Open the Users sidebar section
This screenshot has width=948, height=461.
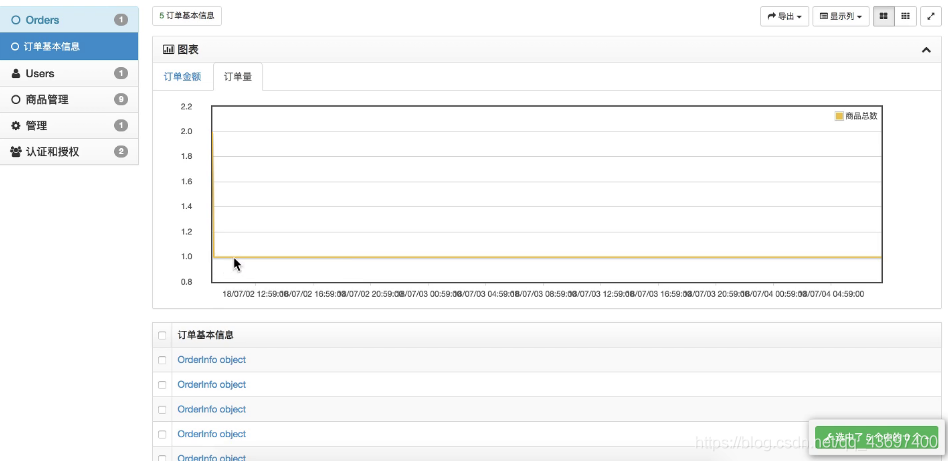coord(69,73)
